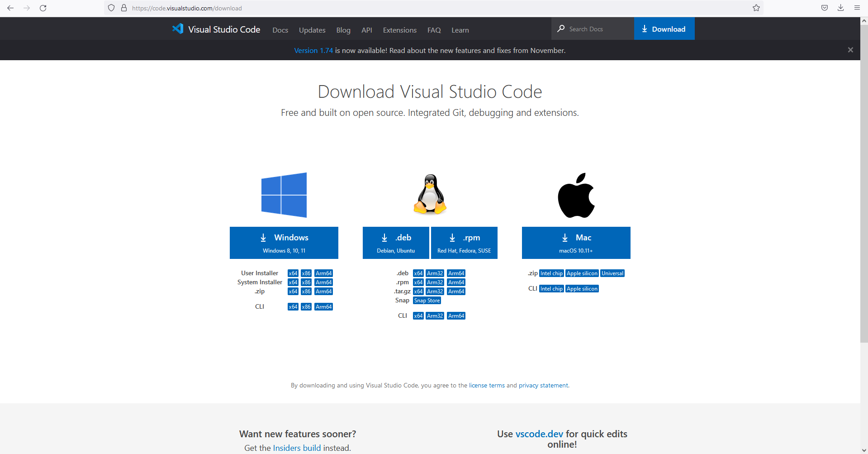Download Windows System Installer Arm64

point(324,282)
